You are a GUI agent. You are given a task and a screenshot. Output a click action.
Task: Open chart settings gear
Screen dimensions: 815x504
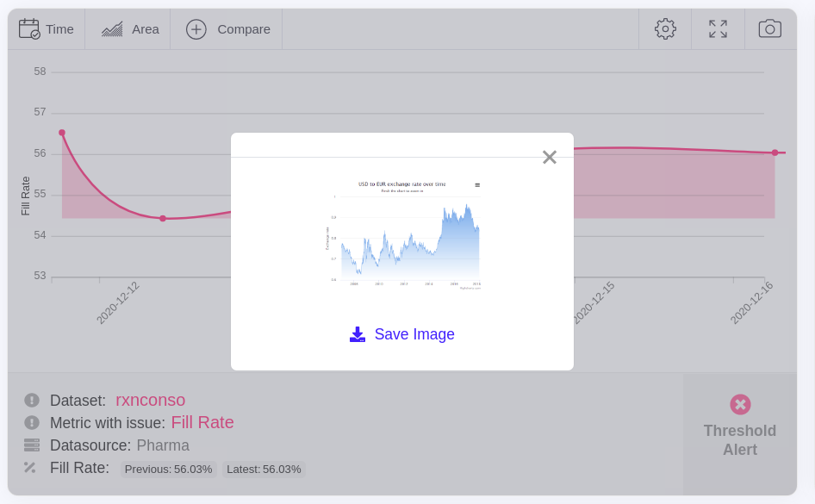tap(665, 28)
